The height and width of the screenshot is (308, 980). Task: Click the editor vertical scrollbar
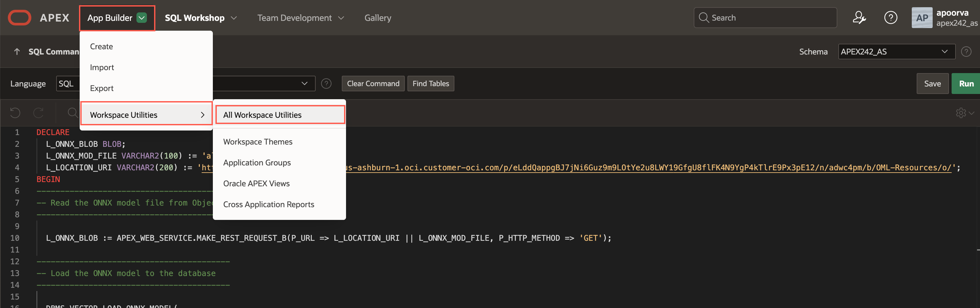click(x=978, y=217)
